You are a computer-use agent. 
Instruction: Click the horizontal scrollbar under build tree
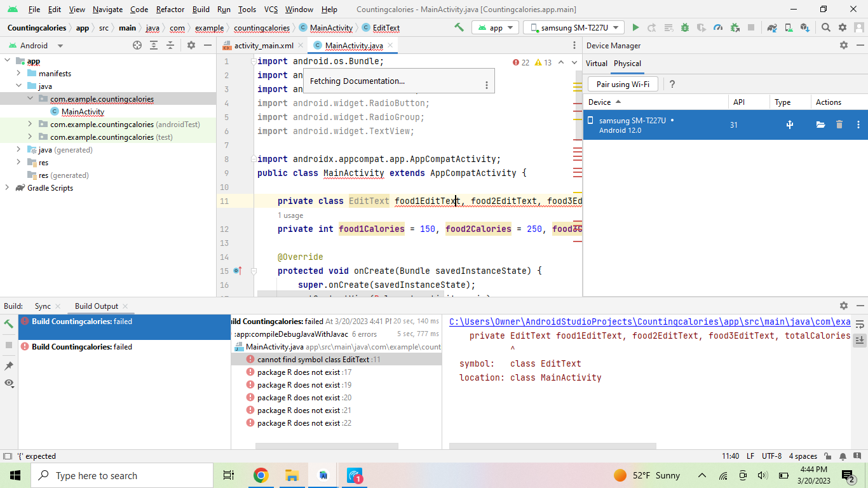tap(327, 446)
